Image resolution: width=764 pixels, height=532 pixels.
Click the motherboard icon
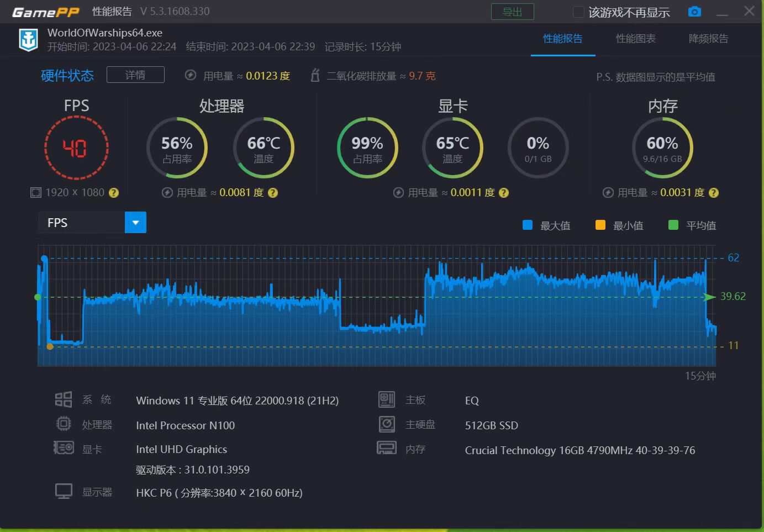pos(387,399)
